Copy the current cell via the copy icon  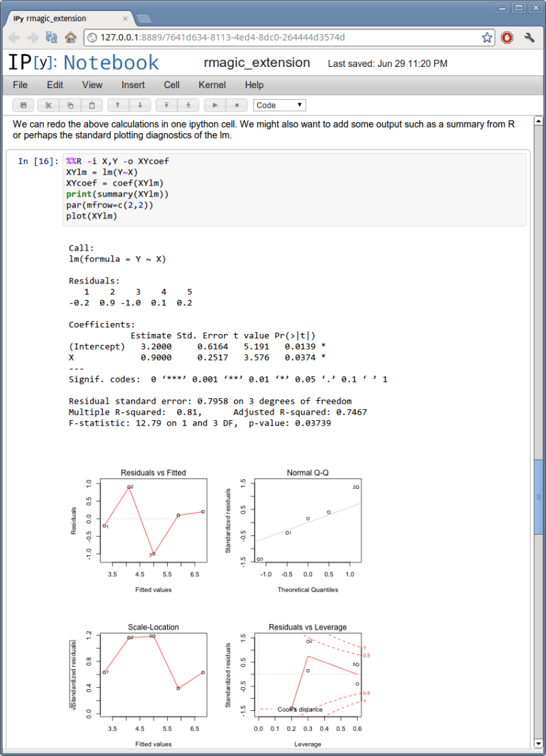pyautogui.click(x=70, y=104)
